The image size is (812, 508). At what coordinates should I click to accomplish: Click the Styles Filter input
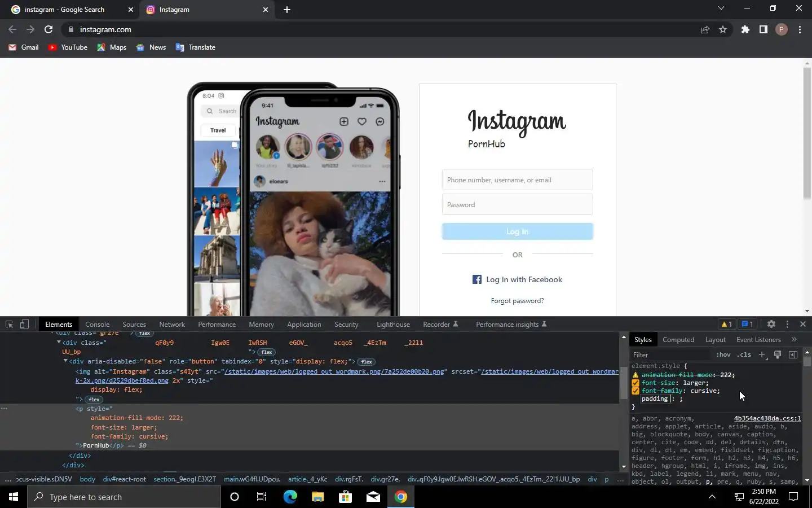click(671, 354)
